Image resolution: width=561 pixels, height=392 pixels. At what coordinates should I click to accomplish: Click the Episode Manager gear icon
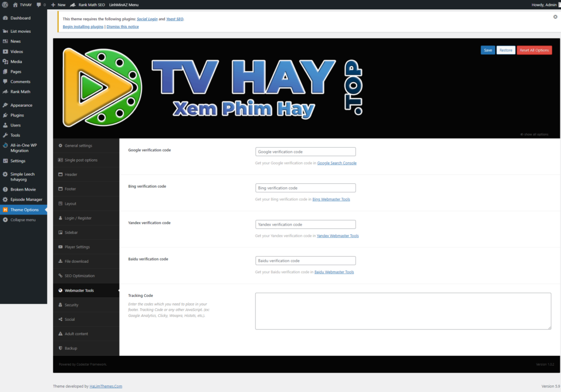click(5, 200)
